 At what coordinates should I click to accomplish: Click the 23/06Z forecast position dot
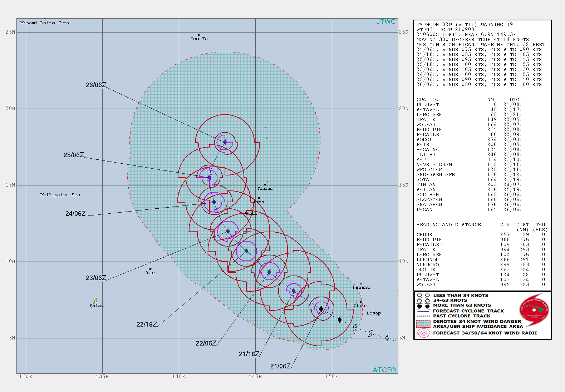tap(228, 231)
